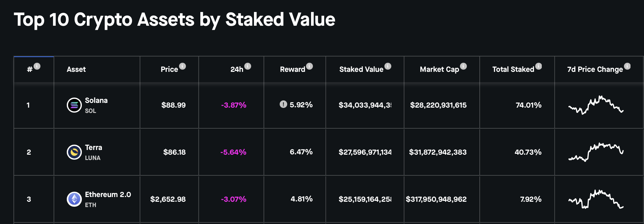Viewport: 644px width, 224px height.
Task: Click Solana's 7-day price sparkline chart
Action: click(596, 105)
